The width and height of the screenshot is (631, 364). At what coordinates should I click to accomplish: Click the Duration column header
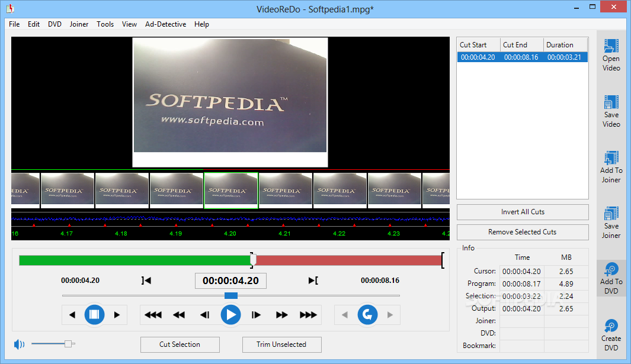565,44
